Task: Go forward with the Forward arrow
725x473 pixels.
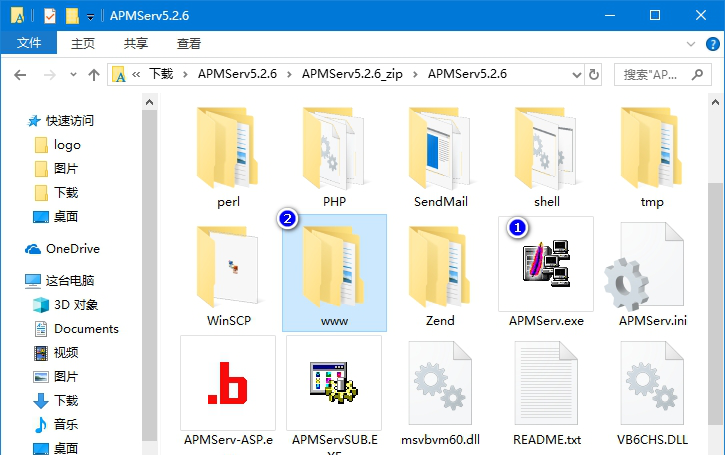Action: pyautogui.click(x=49, y=74)
